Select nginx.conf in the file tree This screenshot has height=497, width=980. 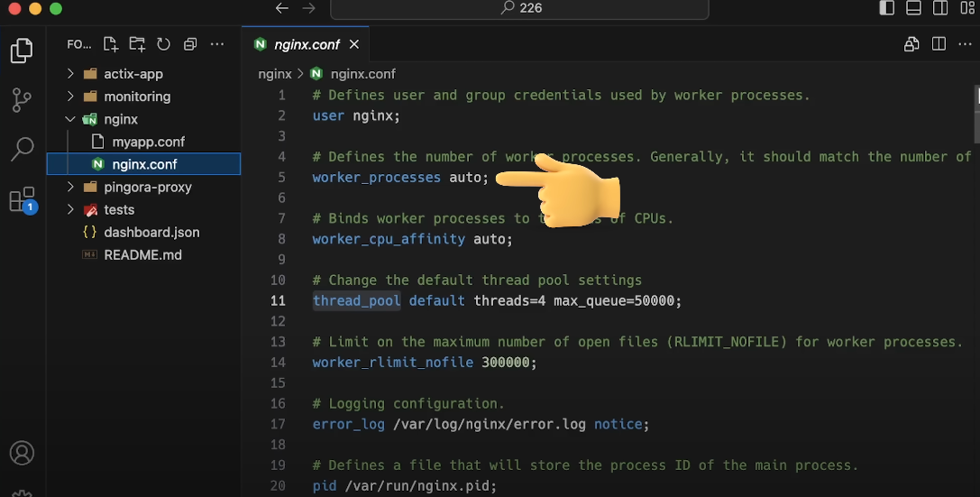pyautogui.click(x=143, y=164)
